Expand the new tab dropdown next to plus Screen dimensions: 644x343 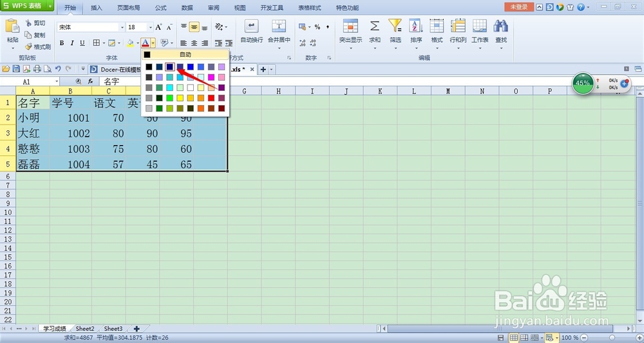271,70
